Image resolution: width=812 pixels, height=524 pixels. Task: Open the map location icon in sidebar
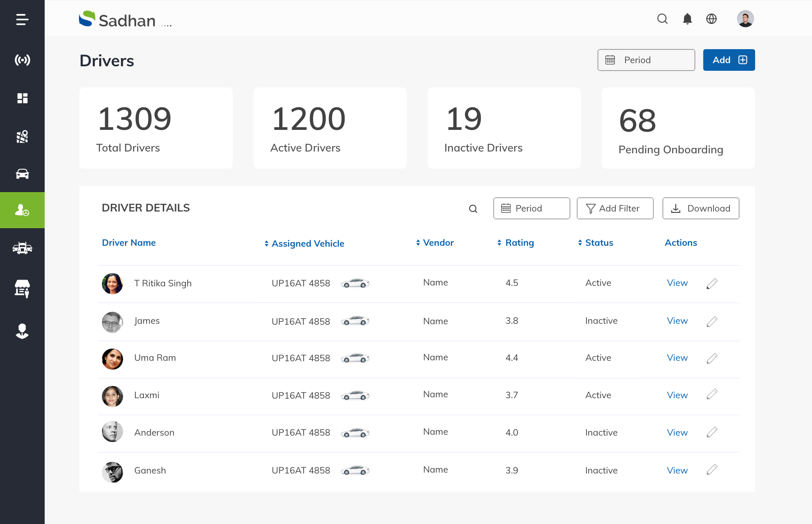click(22, 136)
